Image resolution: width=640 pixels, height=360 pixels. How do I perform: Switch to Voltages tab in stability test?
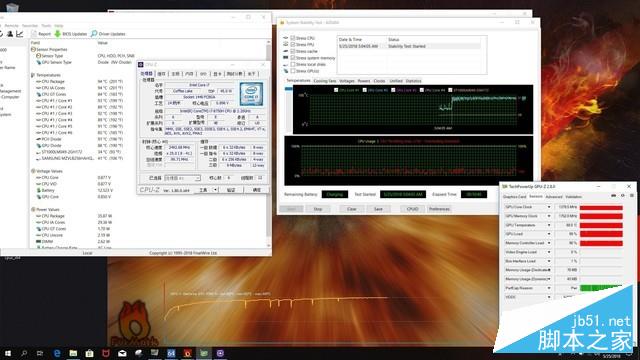[x=347, y=81]
